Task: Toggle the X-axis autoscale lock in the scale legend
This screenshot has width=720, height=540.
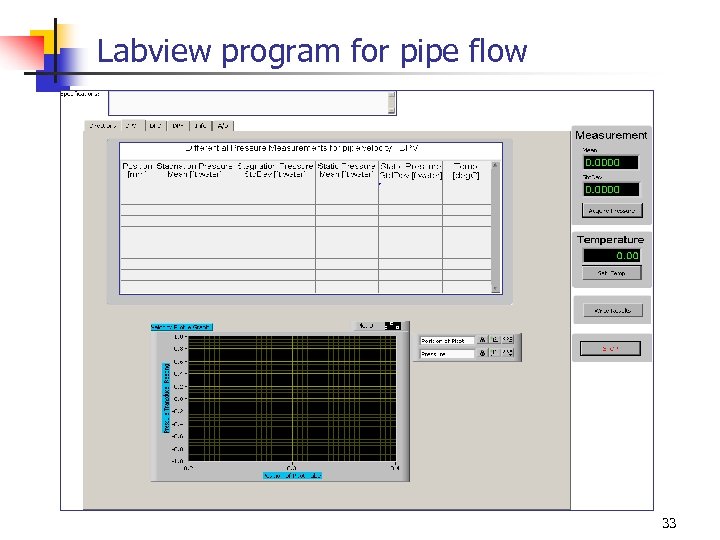Action: click(482, 339)
